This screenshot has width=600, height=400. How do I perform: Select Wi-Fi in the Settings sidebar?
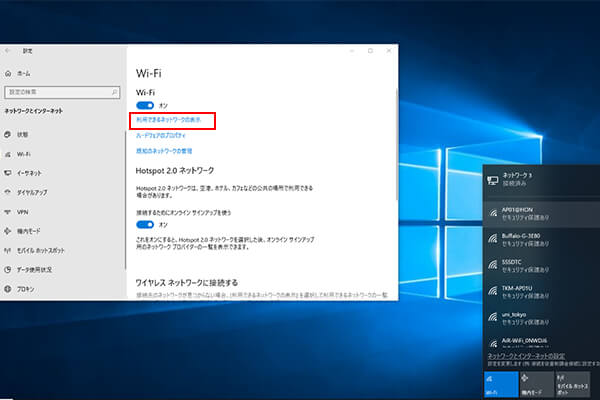[x=18, y=154]
